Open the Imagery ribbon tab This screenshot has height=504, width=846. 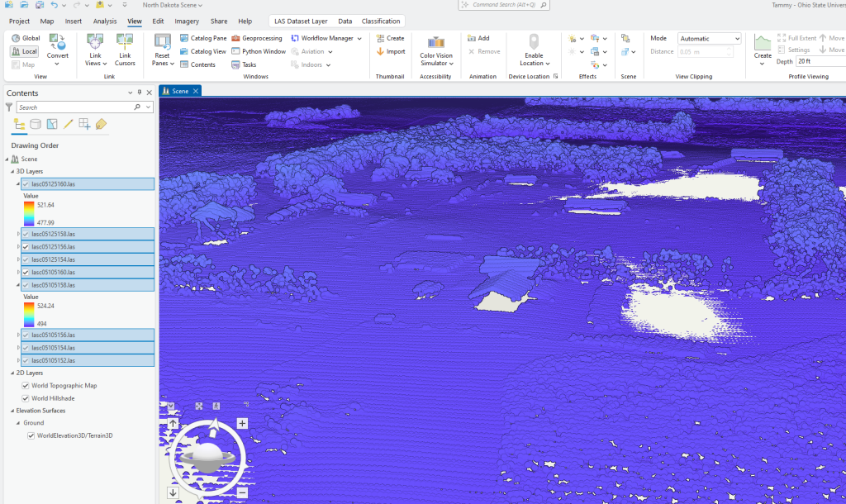point(187,21)
